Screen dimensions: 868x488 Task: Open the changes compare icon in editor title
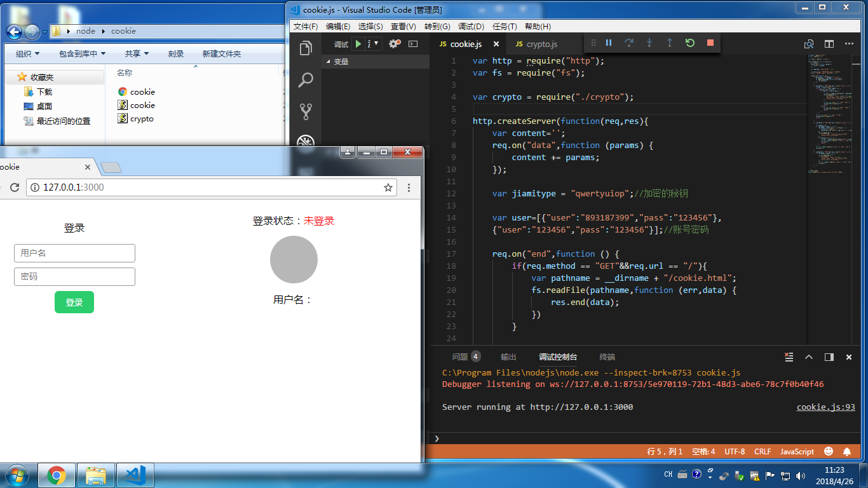coord(809,44)
